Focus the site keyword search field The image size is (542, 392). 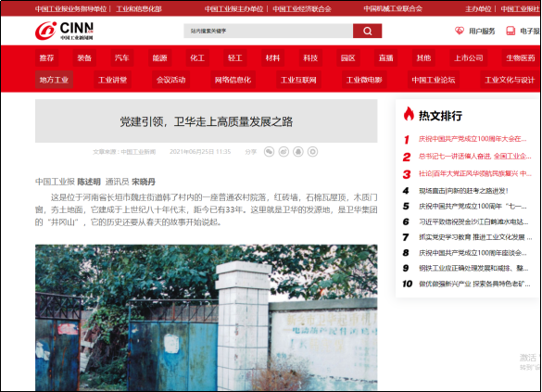click(x=269, y=32)
